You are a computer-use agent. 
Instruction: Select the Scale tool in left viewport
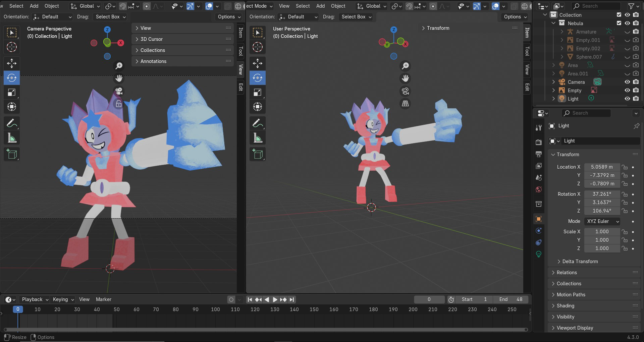12,93
